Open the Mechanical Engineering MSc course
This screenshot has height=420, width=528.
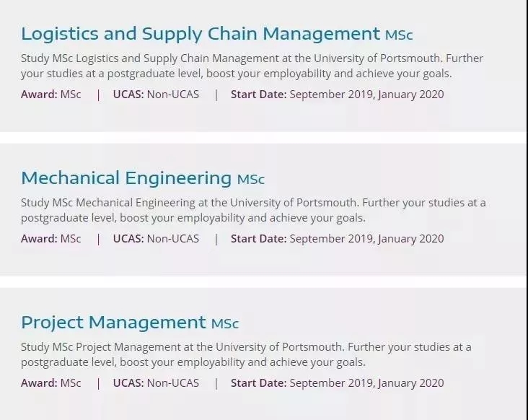coord(126,178)
